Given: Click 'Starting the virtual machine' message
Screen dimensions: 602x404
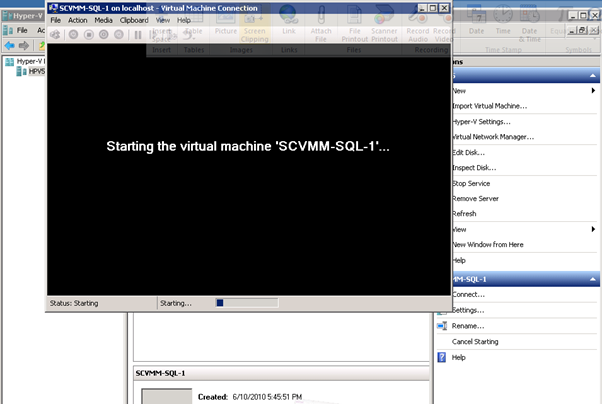Looking at the screenshot, I should (248, 146).
